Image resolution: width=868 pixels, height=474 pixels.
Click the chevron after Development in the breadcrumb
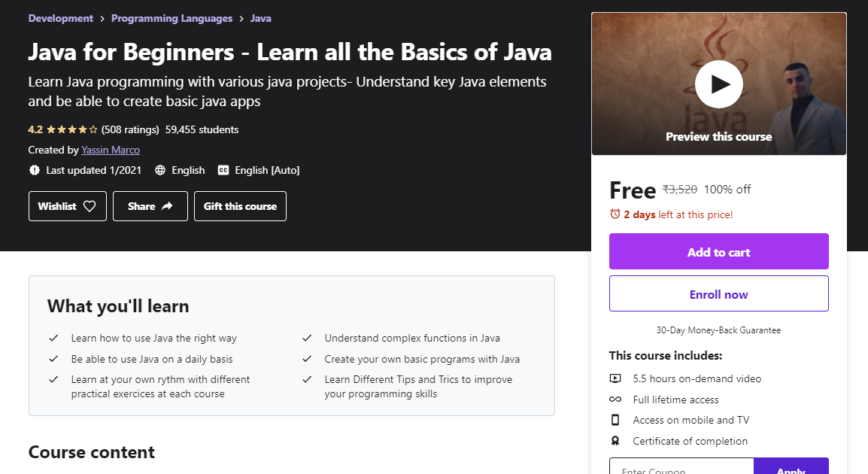102,19
